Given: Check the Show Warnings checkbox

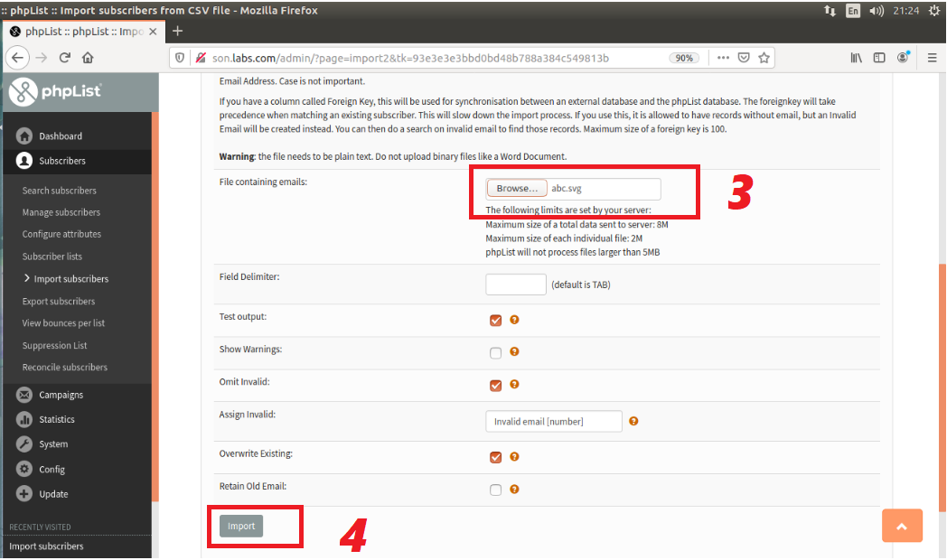Looking at the screenshot, I should tap(496, 353).
